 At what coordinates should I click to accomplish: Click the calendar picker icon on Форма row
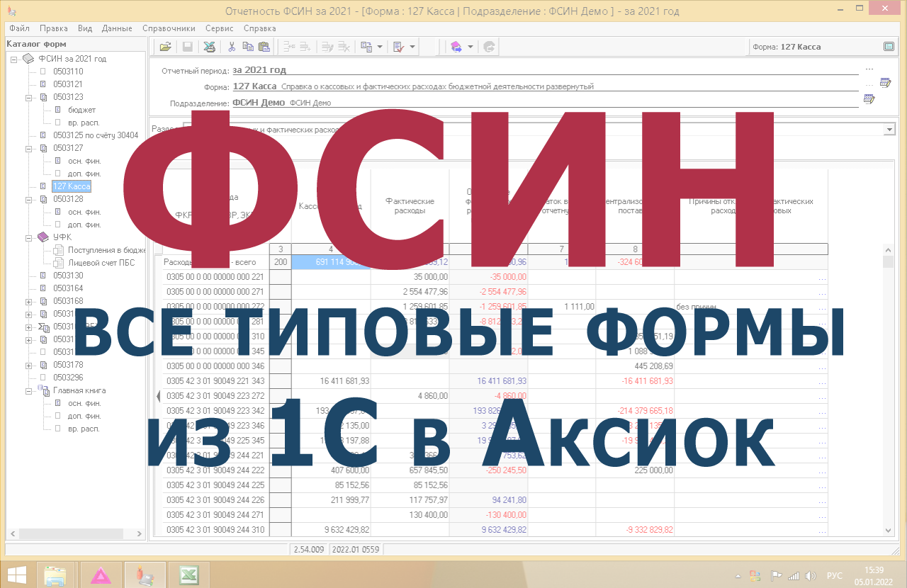[885, 83]
